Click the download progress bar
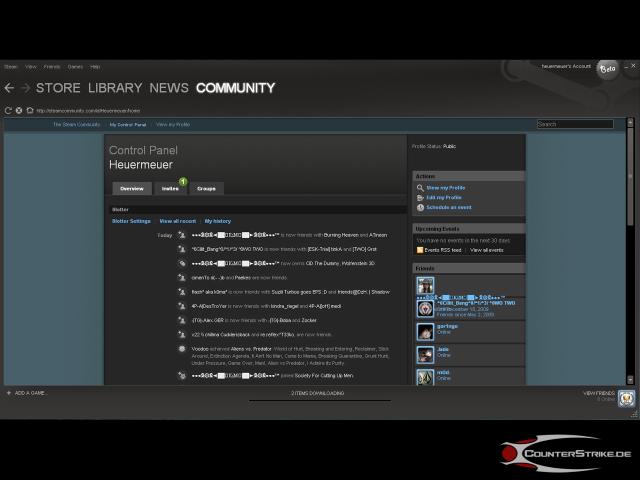 [x=320, y=400]
